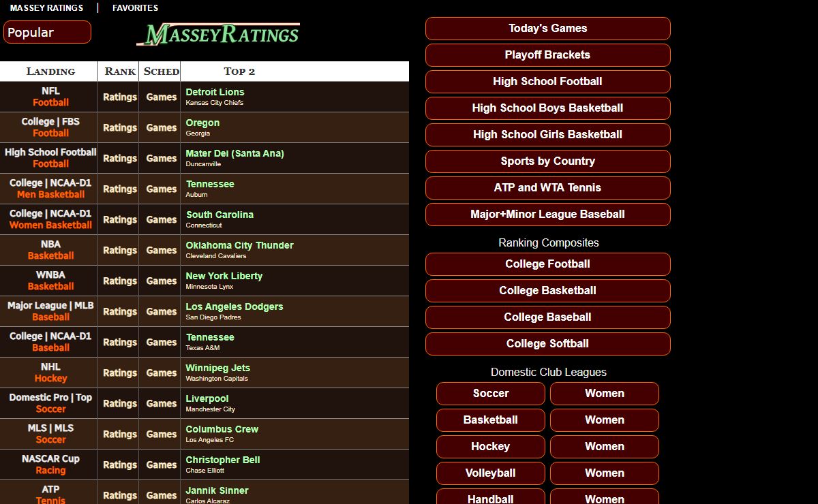The height and width of the screenshot is (504, 818).
Task: View Games for NASCAR Cup row
Action: click(x=162, y=464)
